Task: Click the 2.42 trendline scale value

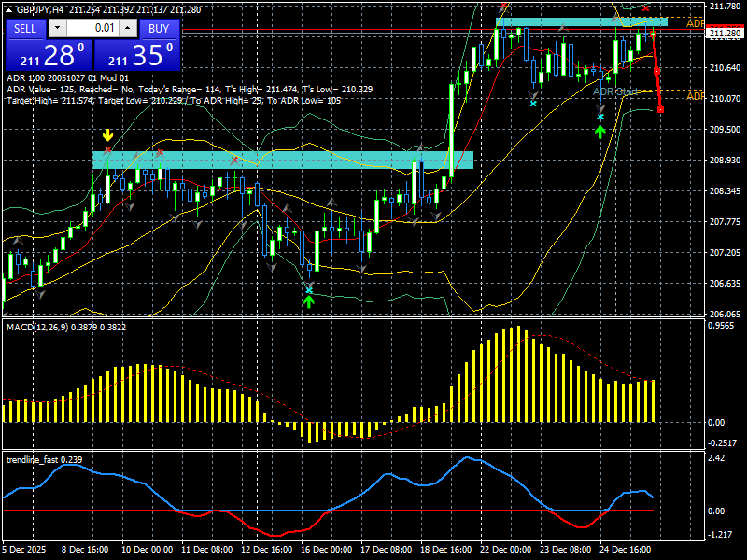Action: pos(717,457)
